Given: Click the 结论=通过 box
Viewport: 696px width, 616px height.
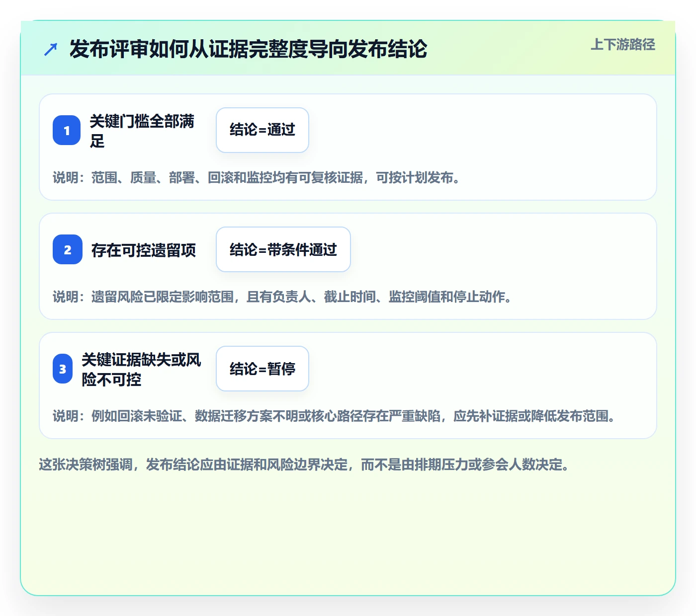Looking at the screenshot, I should pos(262,130).
